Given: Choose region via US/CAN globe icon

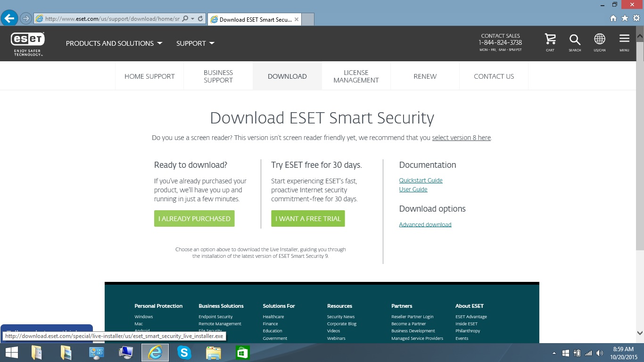Looking at the screenshot, I should [600, 42].
